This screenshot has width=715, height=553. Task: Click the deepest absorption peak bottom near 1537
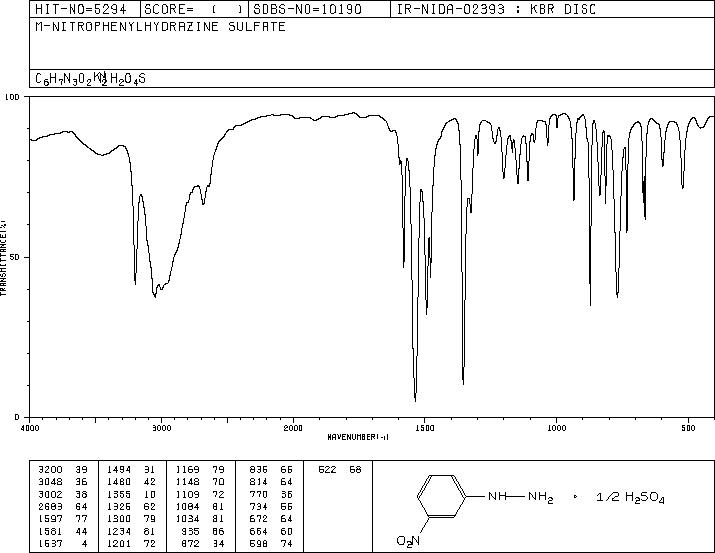click(415, 398)
